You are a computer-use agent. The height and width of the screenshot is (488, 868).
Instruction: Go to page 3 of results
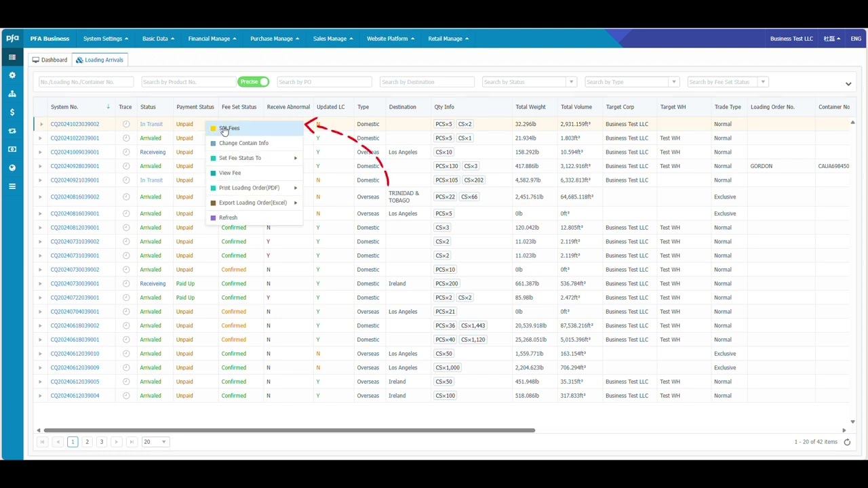point(102,442)
